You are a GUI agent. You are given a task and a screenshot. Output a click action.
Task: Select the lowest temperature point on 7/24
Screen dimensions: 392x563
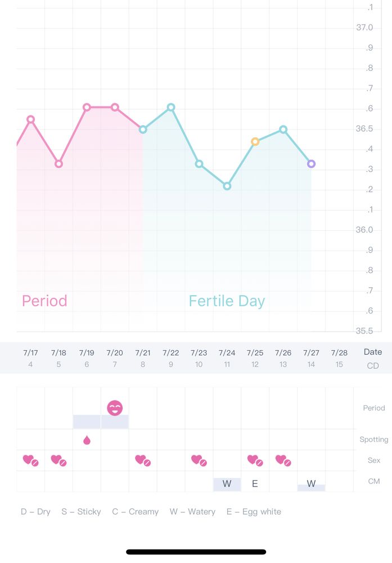tap(227, 186)
